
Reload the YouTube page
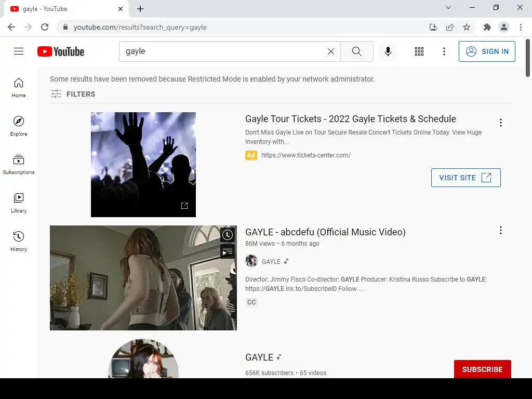coord(45,27)
